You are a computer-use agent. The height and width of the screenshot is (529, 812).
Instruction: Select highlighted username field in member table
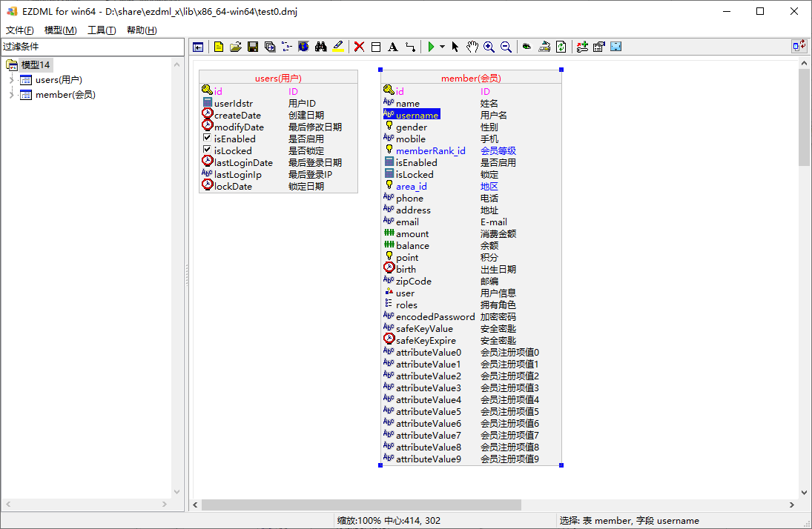(x=412, y=115)
